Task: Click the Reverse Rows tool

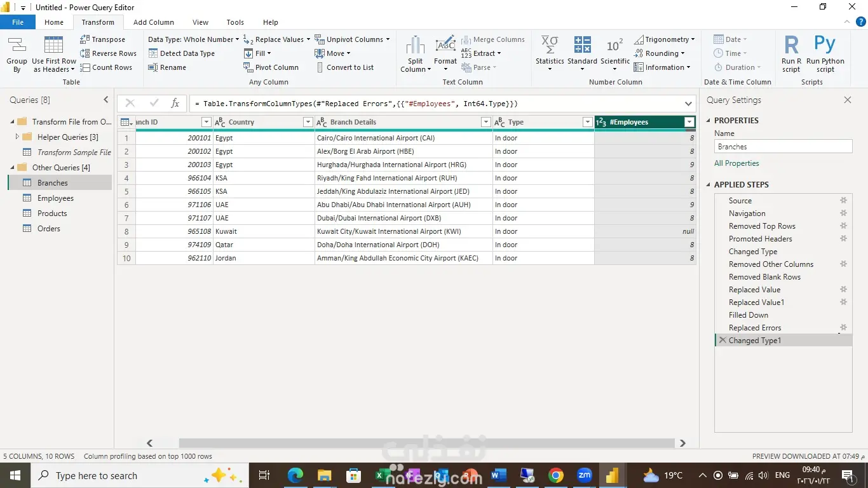Action: (x=108, y=53)
